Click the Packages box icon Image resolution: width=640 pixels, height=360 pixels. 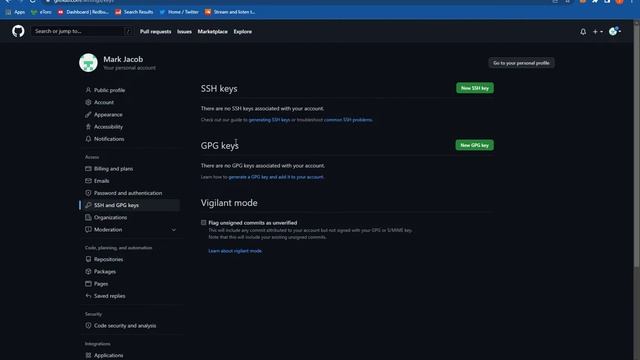pyautogui.click(x=88, y=271)
